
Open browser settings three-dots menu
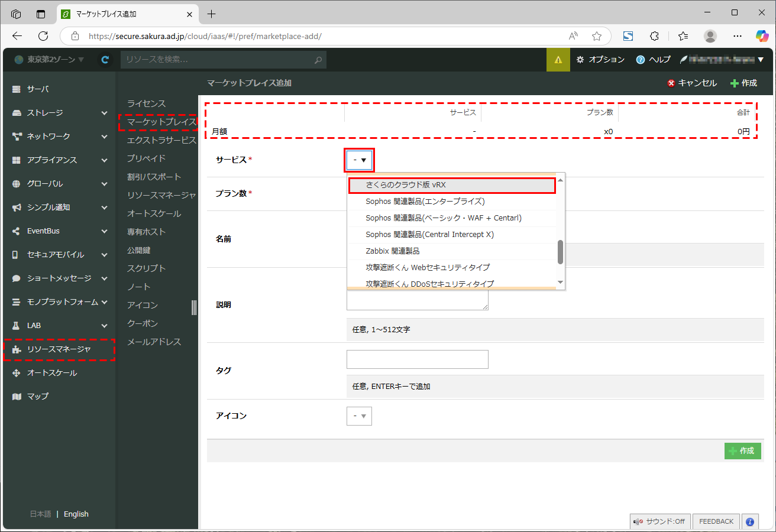[738, 36]
